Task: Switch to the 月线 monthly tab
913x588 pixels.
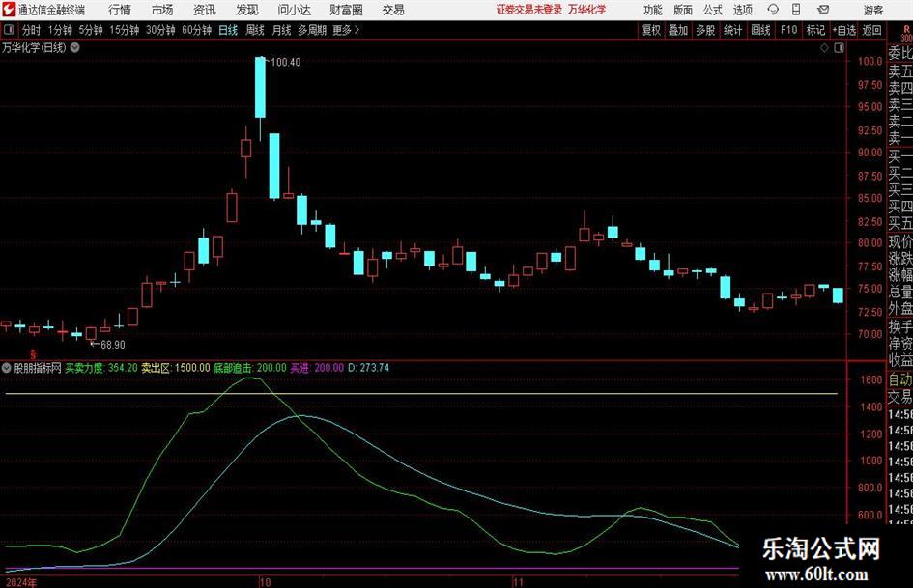Action: 281,30
